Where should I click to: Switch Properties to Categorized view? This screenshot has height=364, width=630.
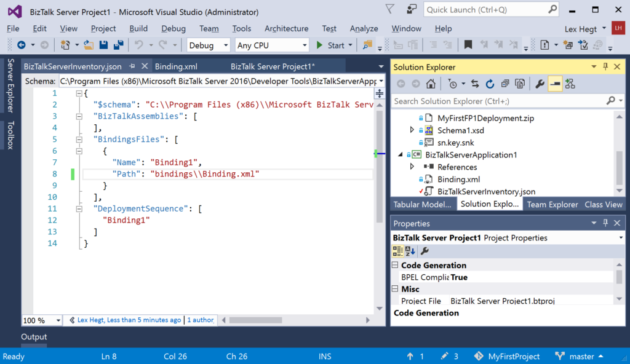click(398, 251)
